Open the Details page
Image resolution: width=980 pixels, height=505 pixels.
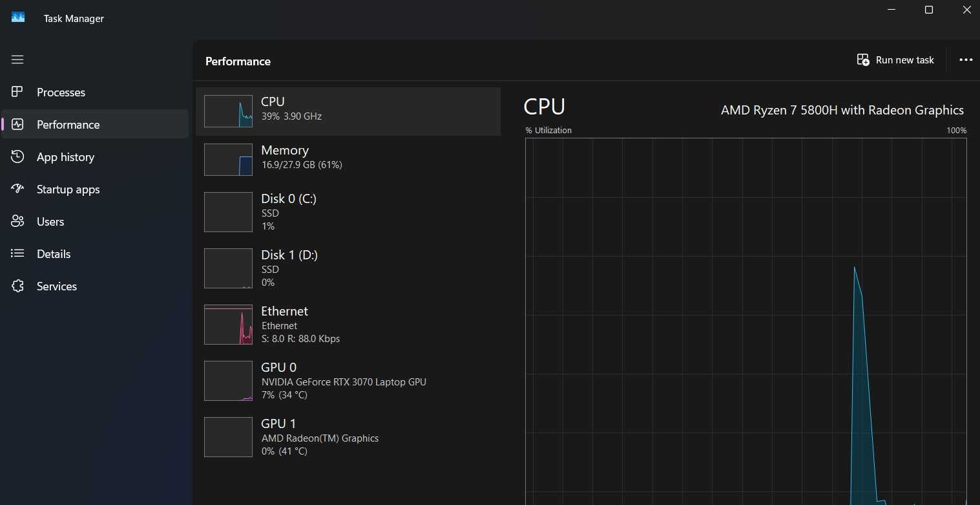click(95, 253)
